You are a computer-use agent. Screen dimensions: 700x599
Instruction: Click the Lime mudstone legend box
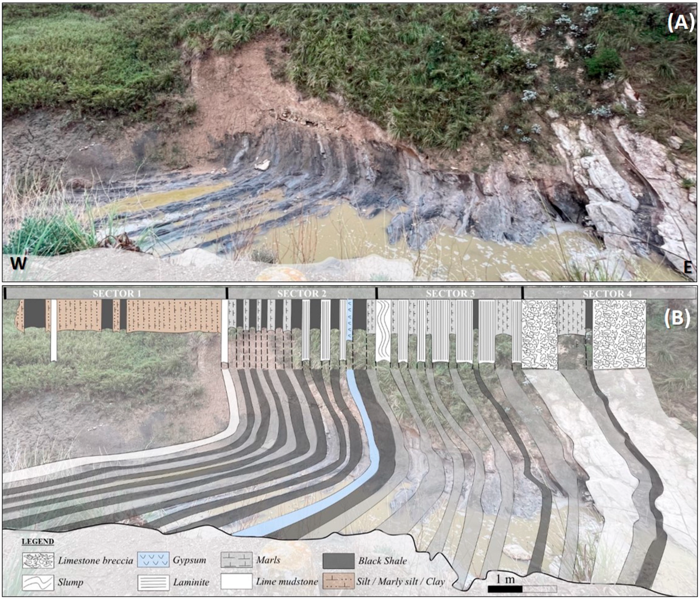[x=236, y=582]
